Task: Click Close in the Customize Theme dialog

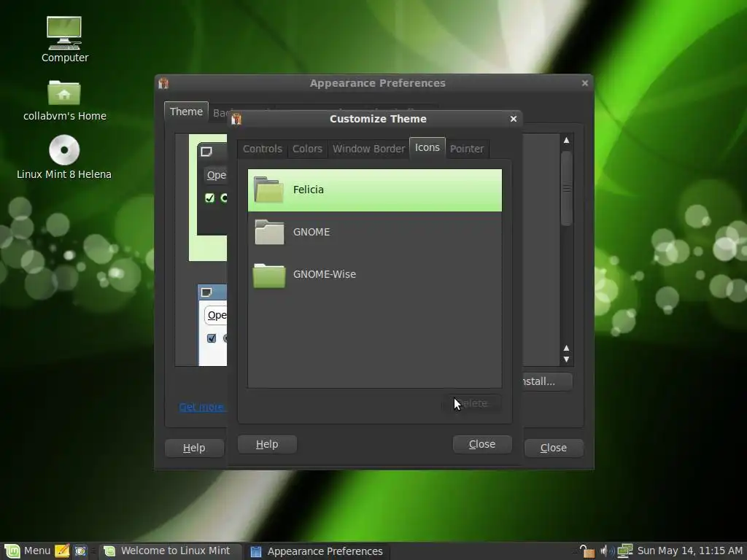Action: (482, 444)
